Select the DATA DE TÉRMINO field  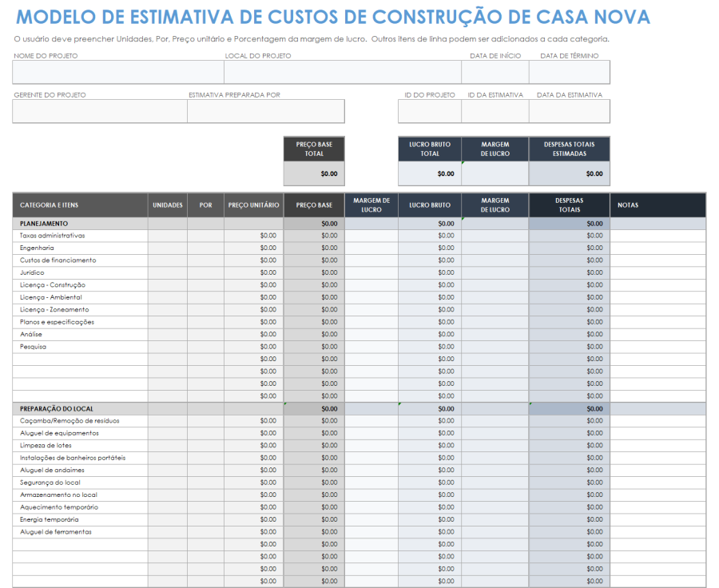[x=569, y=72]
